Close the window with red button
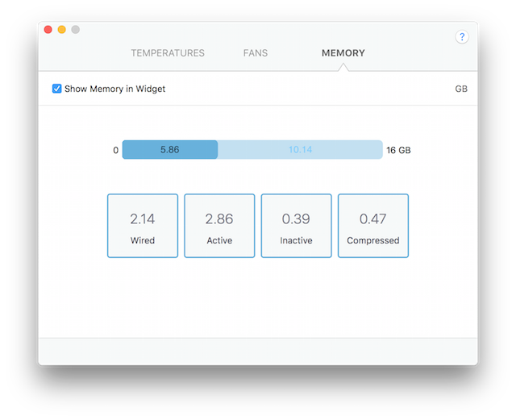This screenshot has width=516, height=420. coord(48,30)
